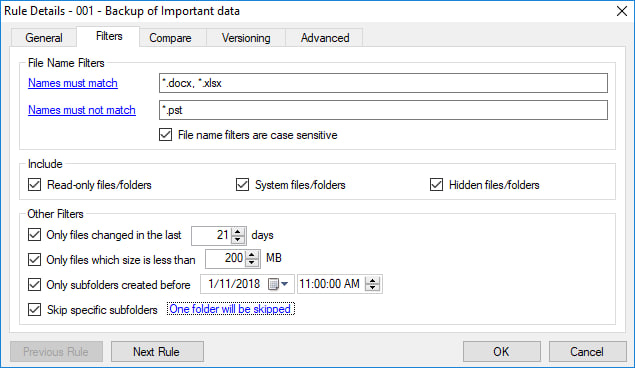Click the Names must match link
This screenshot has height=368, width=635.
(73, 83)
